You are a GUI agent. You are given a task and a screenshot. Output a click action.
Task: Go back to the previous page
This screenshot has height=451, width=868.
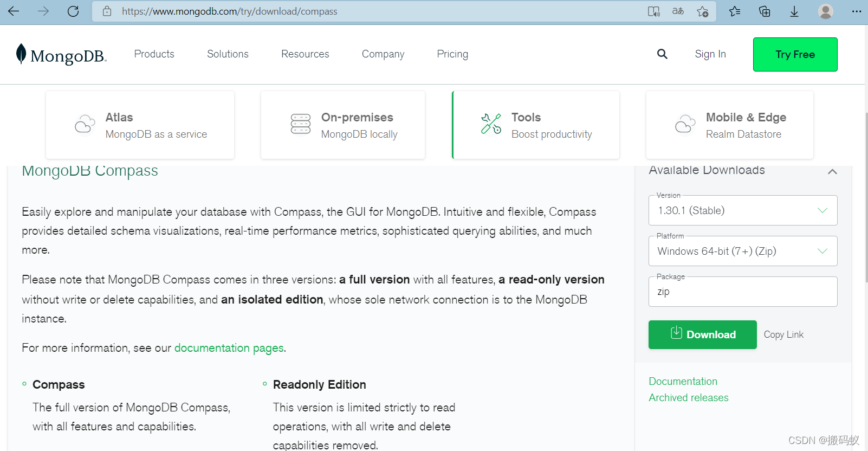pyautogui.click(x=14, y=11)
